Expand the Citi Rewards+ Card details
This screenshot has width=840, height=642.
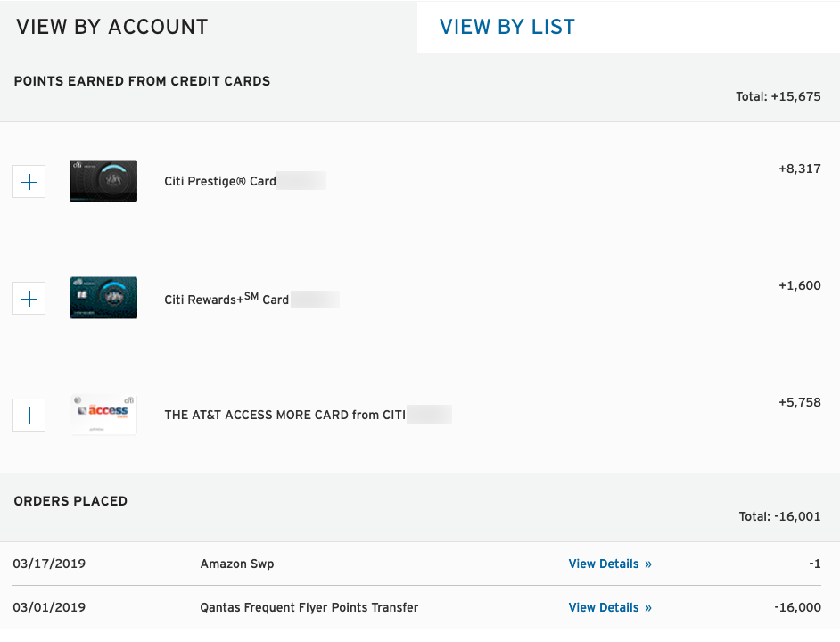tap(29, 299)
